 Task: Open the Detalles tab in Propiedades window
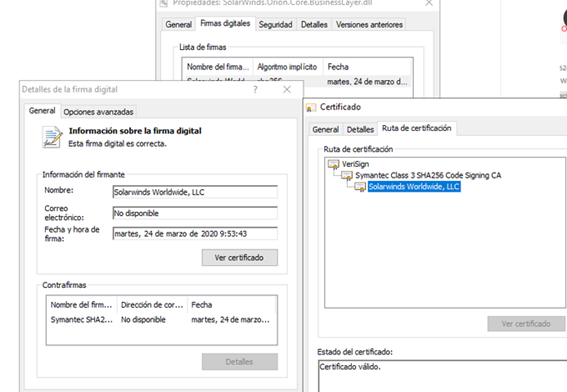pyautogui.click(x=314, y=25)
